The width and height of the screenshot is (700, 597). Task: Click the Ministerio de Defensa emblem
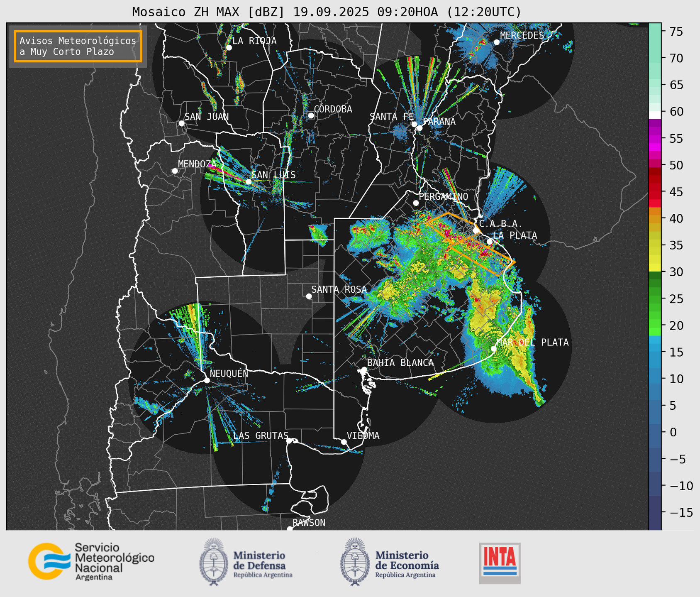pyautogui.click(x=213, y=562)
